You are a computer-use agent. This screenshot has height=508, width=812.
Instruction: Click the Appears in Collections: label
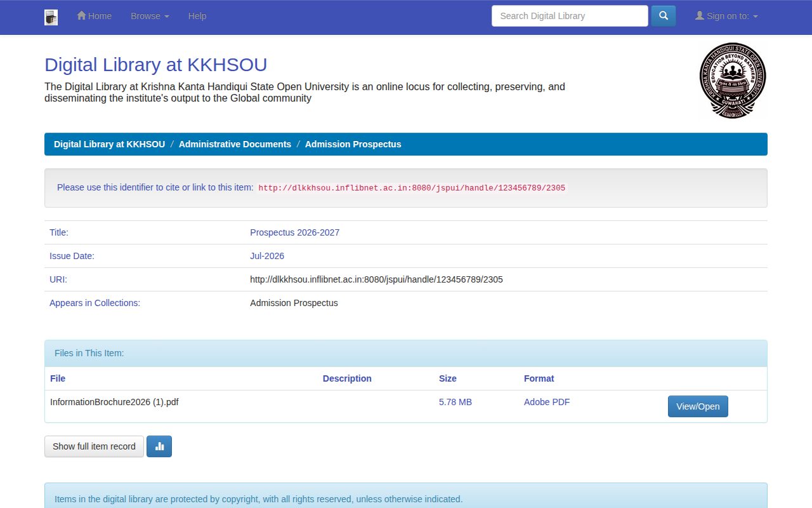(95, 303)
